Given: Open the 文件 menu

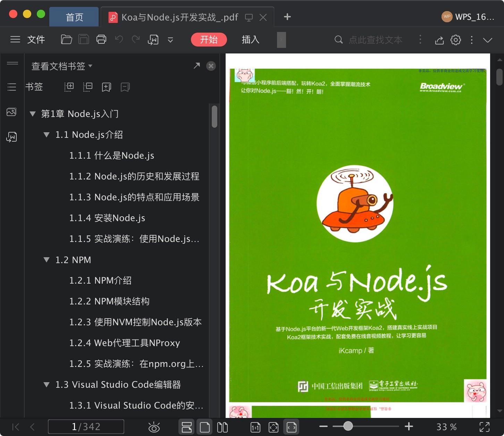Looking at the screenshot, I should (x=36, y=40).
